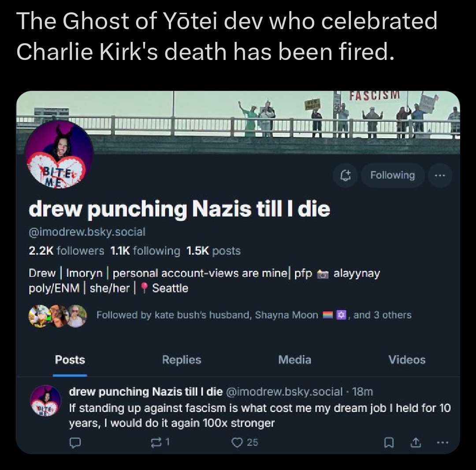The width and height of the screenshot is (476, 470).
Task: Switch to the Media tab
Action: [294, 360]
